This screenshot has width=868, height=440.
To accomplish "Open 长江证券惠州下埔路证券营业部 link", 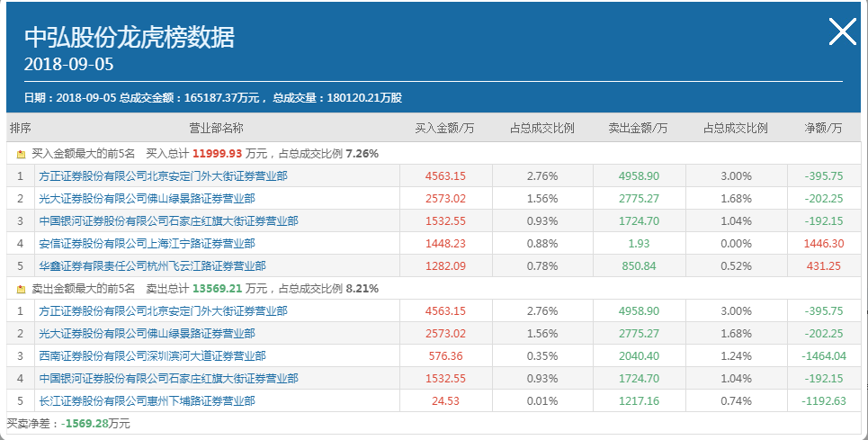I will click(x=147, y=400).
